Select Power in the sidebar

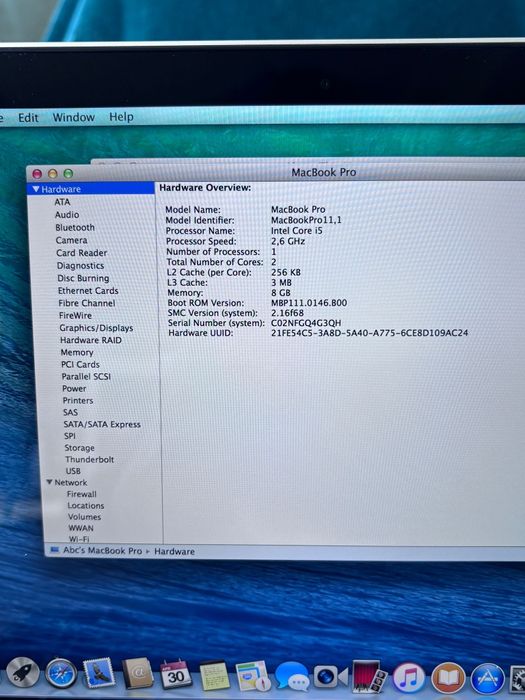point(74,388)
